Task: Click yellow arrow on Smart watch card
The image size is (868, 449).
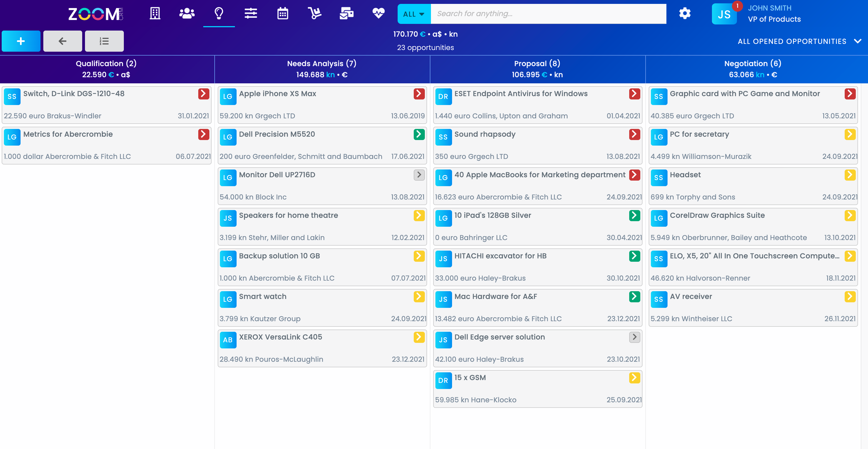Action: coord(419,296)
